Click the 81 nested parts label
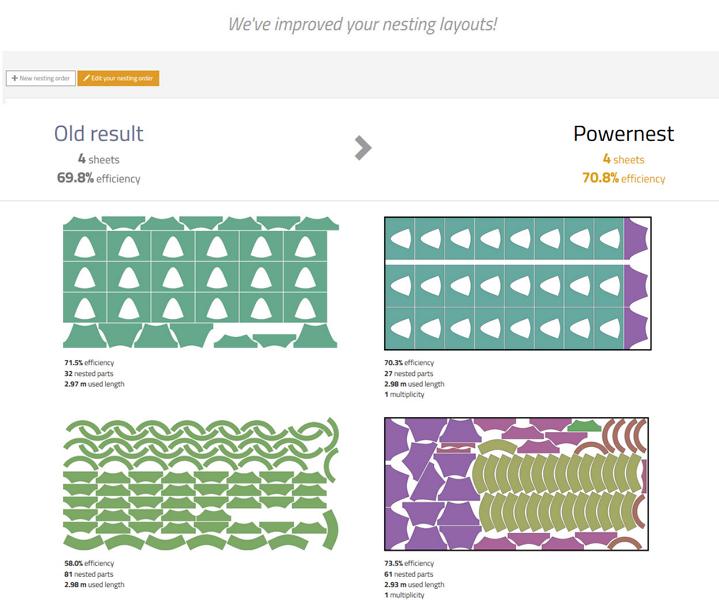 click(x=88, y=574)
